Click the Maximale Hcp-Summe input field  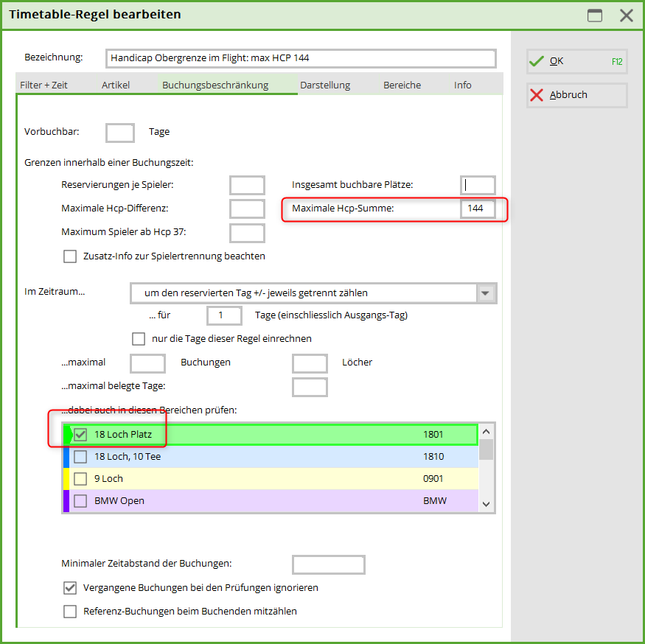coord(477,209)
